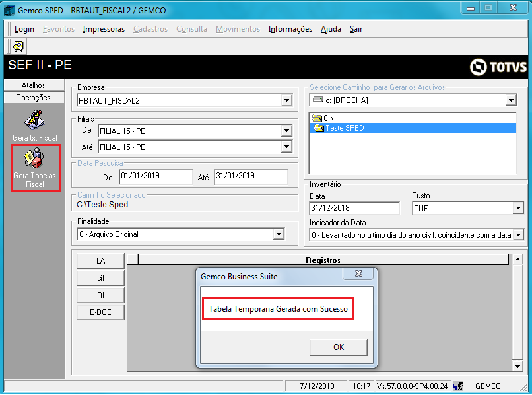Click the Data Pesquisa De date field

[x=156, y=176]
